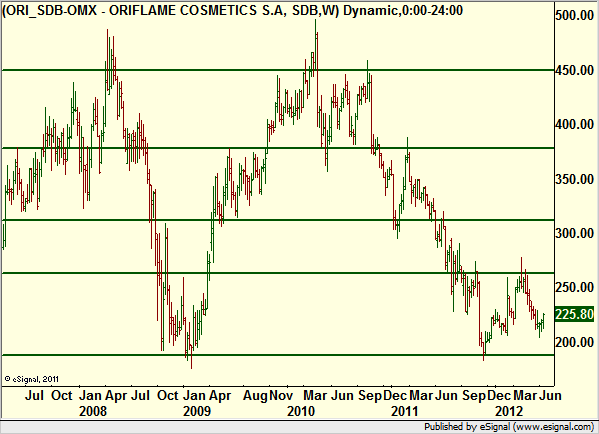Open the Published by eSignal website link

tap(509, 427)
